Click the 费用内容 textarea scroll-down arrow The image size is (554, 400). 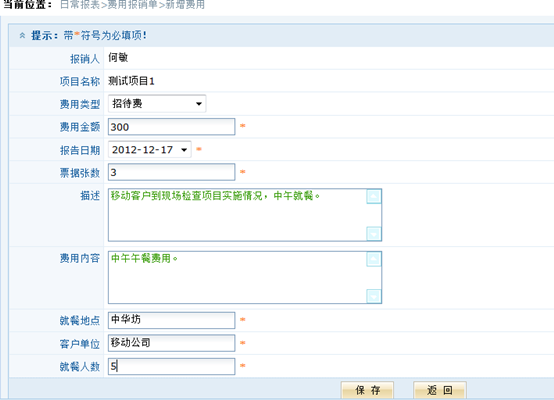[374, 296]
